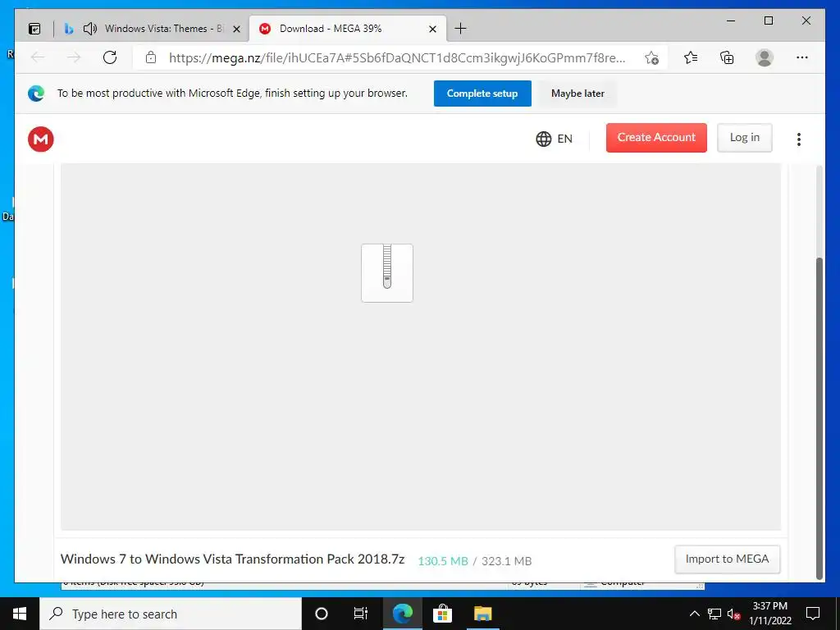Click the Edge logo in setup banner
Screen dimensions: 840x630
coord(36,94)
